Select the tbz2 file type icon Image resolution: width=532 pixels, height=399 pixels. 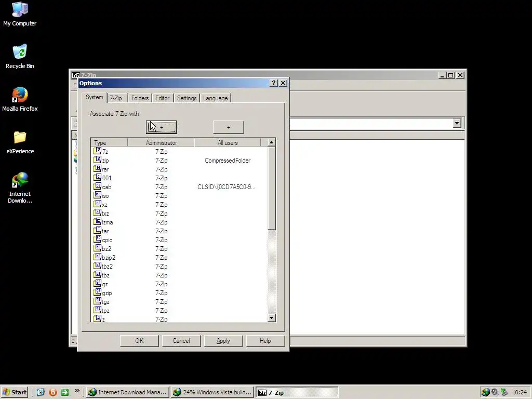(97, 265)
